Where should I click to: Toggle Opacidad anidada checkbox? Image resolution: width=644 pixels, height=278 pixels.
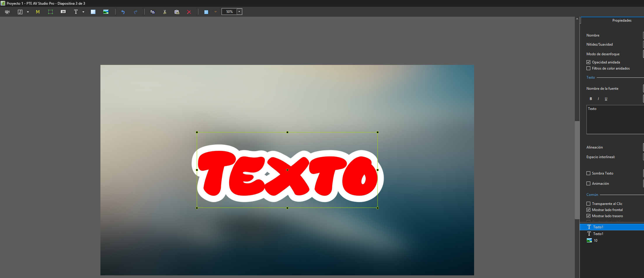point(589,62)
